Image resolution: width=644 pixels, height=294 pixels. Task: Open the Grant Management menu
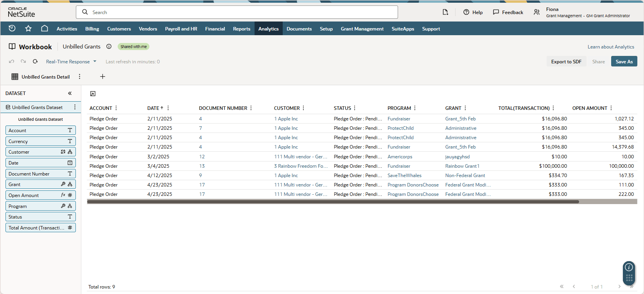pyautogui.click(x=362, y=29)
